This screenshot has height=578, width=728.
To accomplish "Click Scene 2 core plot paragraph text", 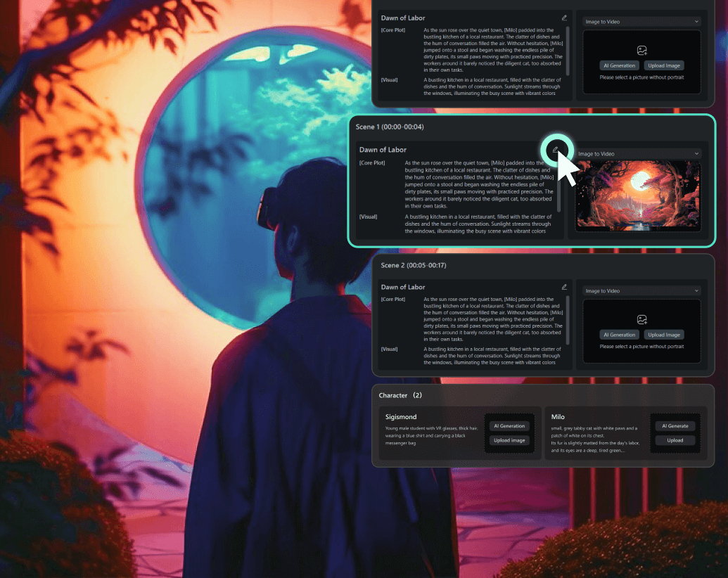I will (x=493, y=319).
